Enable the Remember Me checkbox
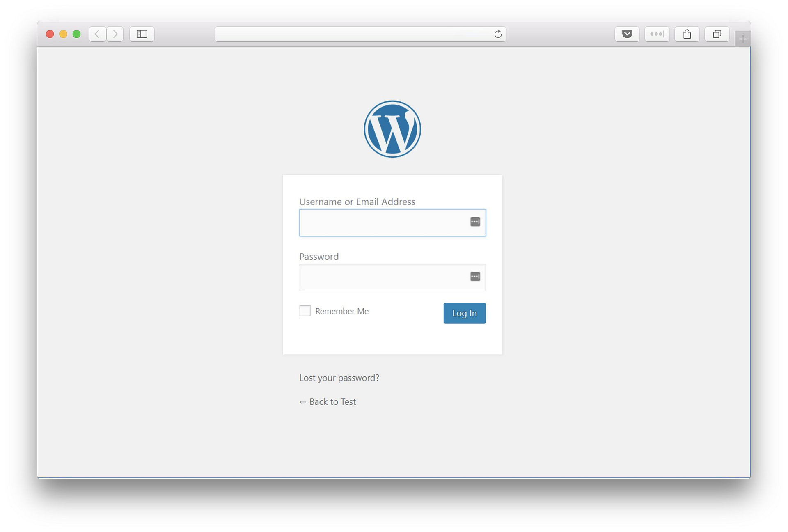 pos(305,311)
